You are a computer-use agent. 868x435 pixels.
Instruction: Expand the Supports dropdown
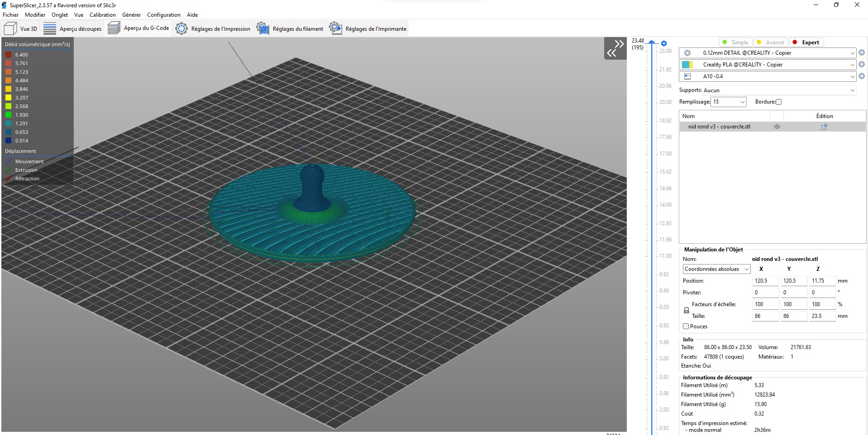pyautogui.click(x=852, y=90)
